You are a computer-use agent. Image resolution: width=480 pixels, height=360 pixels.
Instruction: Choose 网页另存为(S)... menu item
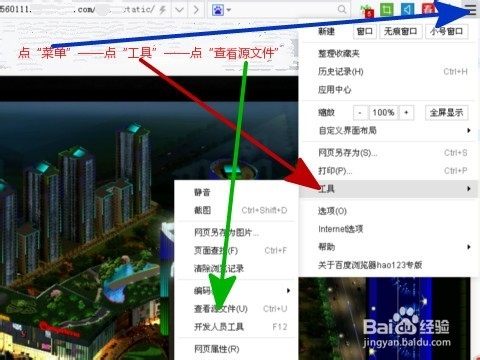pos(388,153)
